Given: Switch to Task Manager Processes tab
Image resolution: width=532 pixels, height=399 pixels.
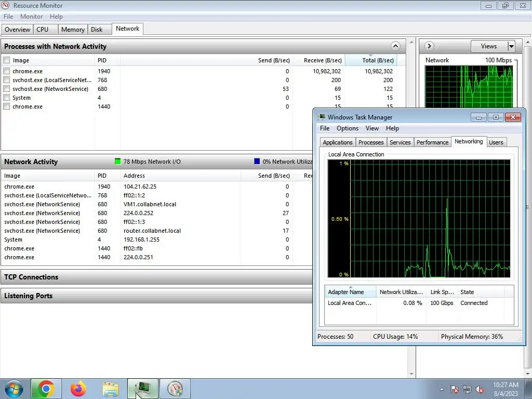Looking at the screenshot, I should pyautogui.click(x=371, y=142).
